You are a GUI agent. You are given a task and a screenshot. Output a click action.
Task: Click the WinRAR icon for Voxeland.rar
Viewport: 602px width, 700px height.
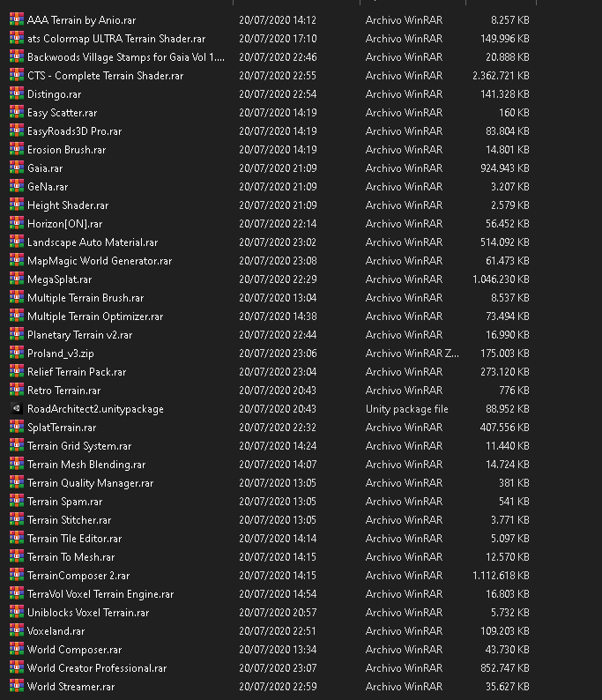point(17,630)
